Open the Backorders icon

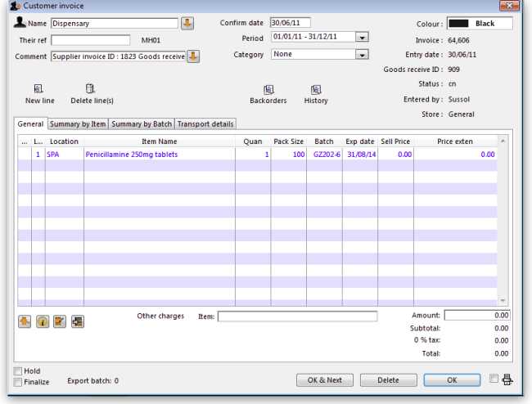(x=268, y=89)
